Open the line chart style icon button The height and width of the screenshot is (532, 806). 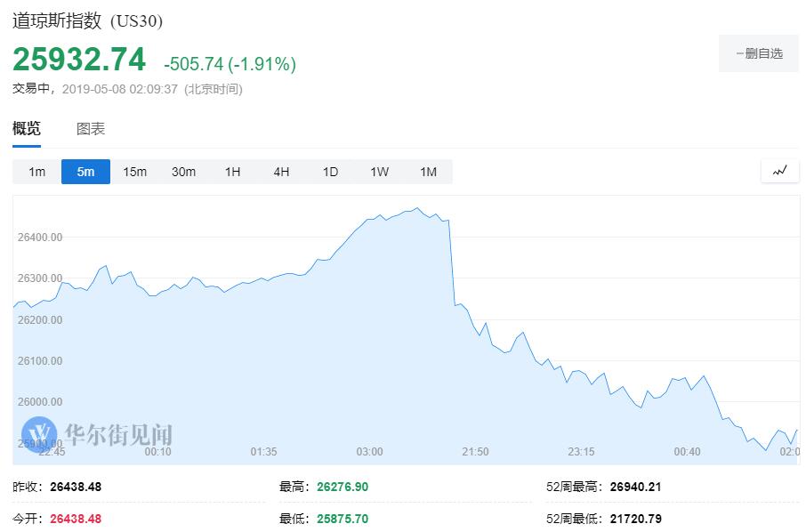click(779, 171)
